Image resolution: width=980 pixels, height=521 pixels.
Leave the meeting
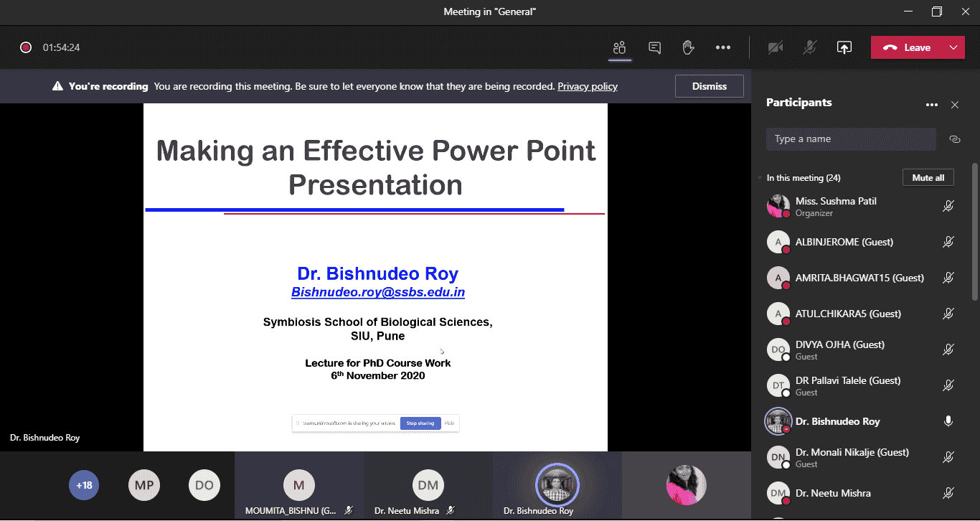[907, 47]
